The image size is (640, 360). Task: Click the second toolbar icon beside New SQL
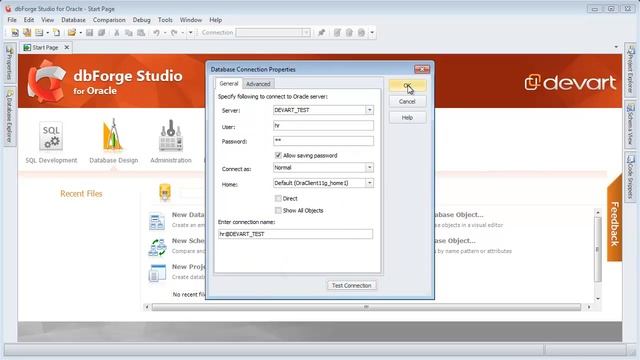27,33
